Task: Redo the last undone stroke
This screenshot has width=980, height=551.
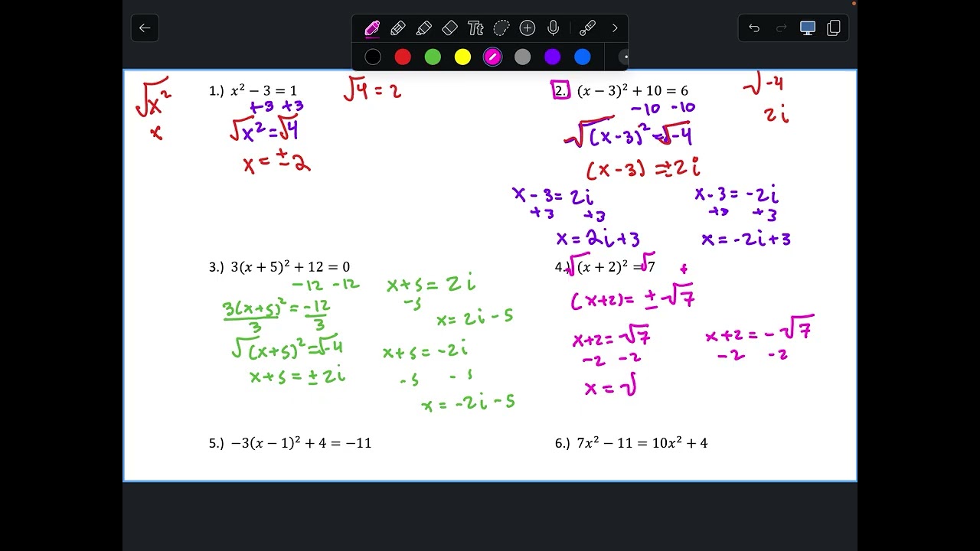Action: 781,28
